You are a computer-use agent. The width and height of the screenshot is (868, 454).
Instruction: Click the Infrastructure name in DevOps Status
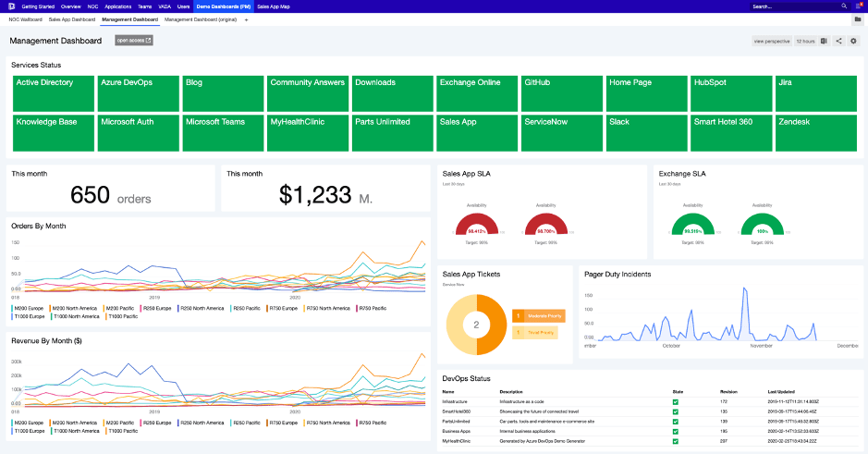point(455,401)
